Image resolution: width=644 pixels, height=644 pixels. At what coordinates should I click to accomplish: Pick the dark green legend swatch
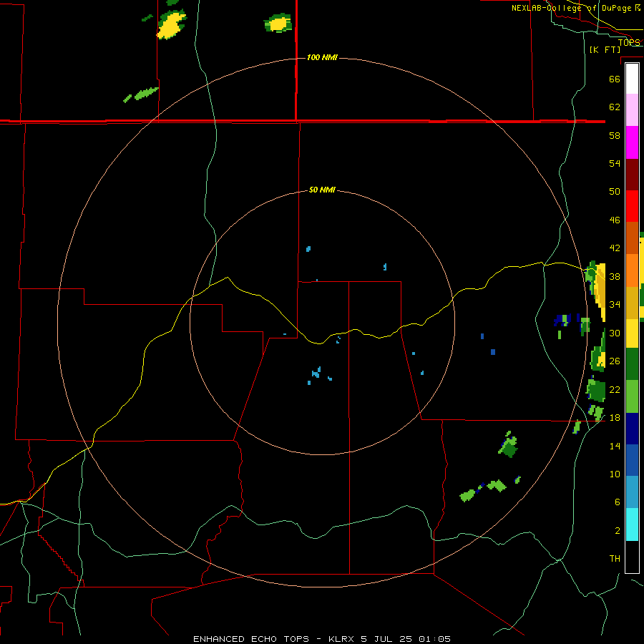(x=632, y=364)
